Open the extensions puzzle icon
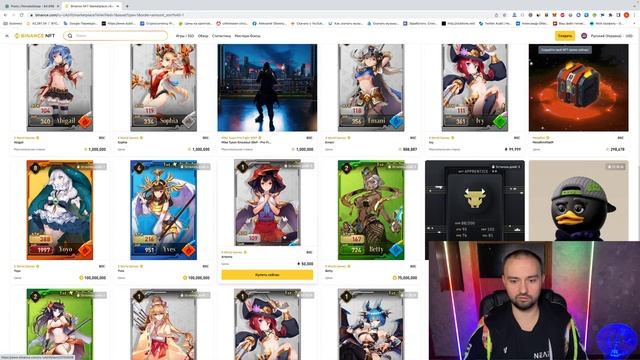The width and height of the screenshot is (640, 360). tap(610, 15)
